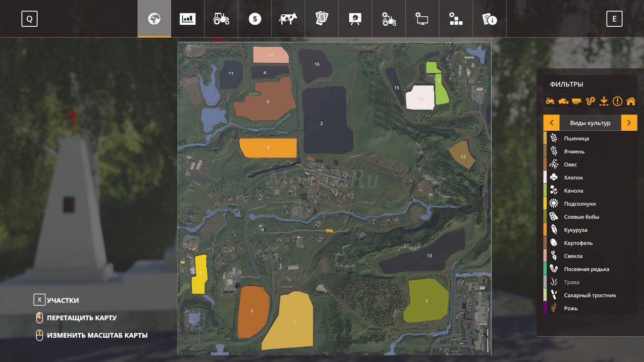Click the X Участки button
Image resolution: width=644 pixels, height=362 pixels.
coord(56,300)
